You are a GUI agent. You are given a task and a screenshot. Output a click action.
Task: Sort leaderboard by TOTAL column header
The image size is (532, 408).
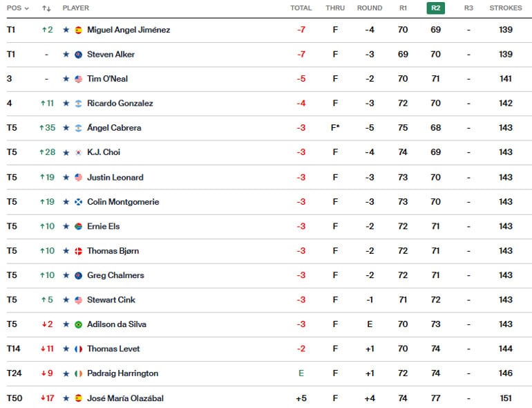pos(301,8)
